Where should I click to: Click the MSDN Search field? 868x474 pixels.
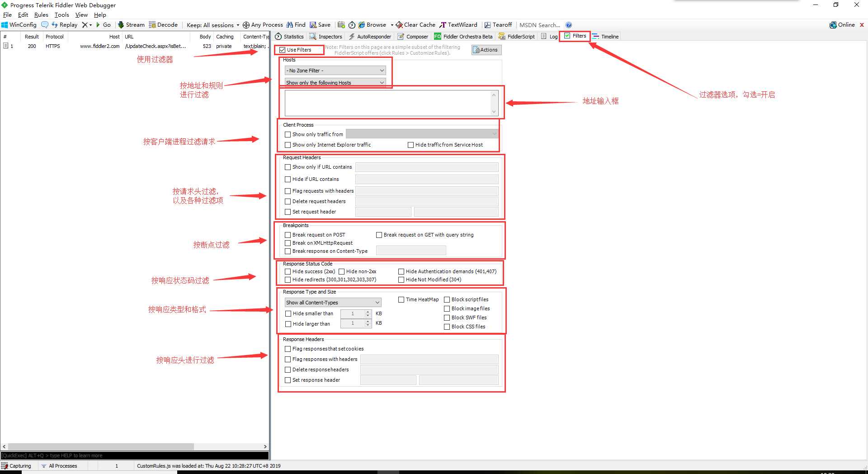pyautogui.click(x=540, y=25)
